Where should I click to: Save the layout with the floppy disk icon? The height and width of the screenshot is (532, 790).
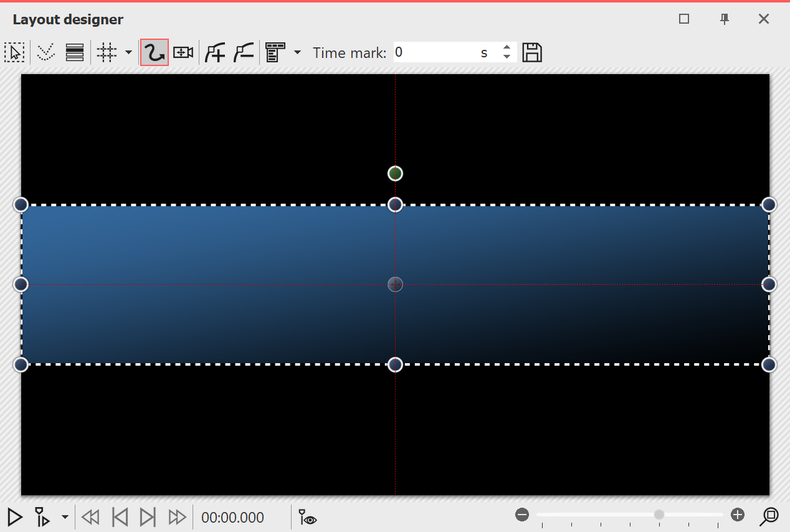[x=531, y=52]
